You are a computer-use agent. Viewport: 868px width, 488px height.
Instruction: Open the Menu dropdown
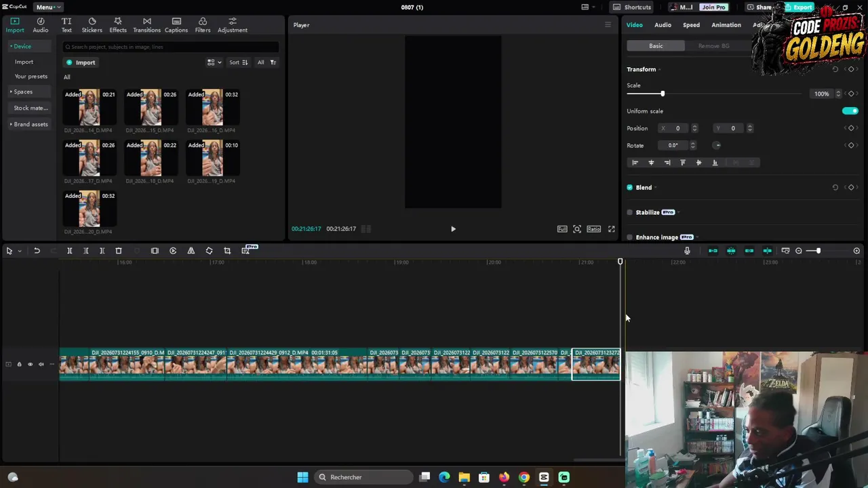click(48, 7)
